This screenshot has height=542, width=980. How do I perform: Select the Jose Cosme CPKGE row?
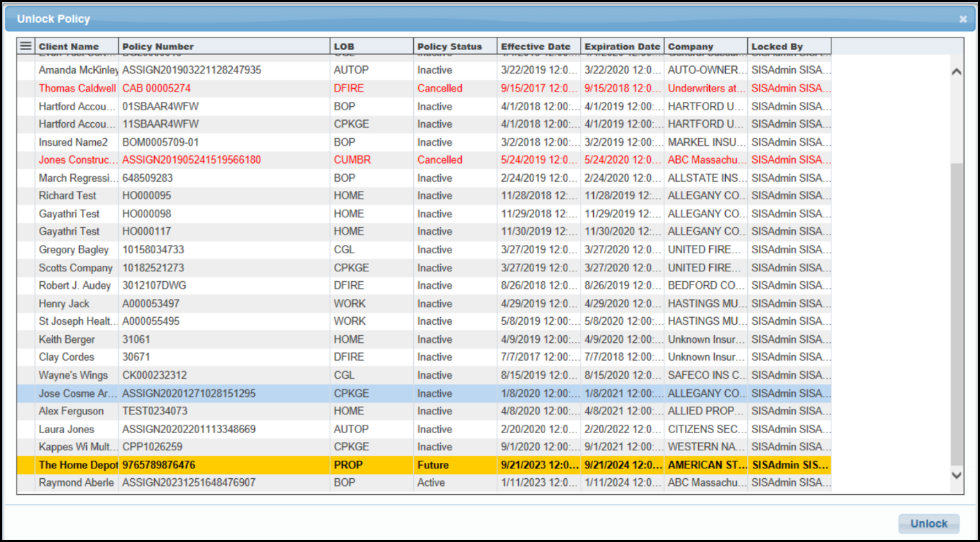click(424, 393)
